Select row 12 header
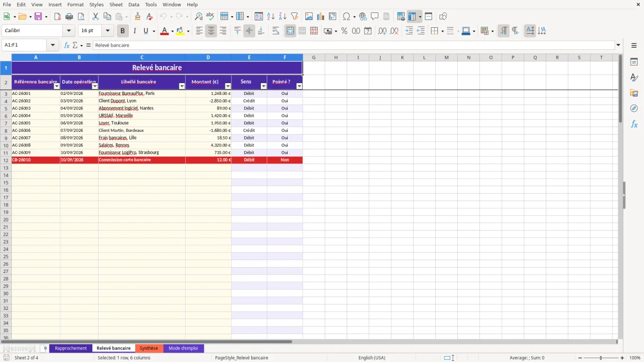644x362 pixels. (x=6, y=160)
